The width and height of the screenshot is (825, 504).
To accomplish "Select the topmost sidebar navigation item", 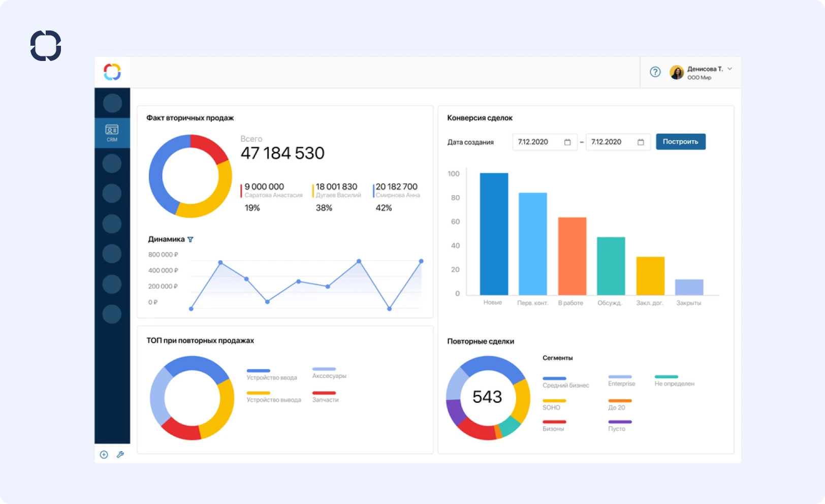I will pos(112,102).
